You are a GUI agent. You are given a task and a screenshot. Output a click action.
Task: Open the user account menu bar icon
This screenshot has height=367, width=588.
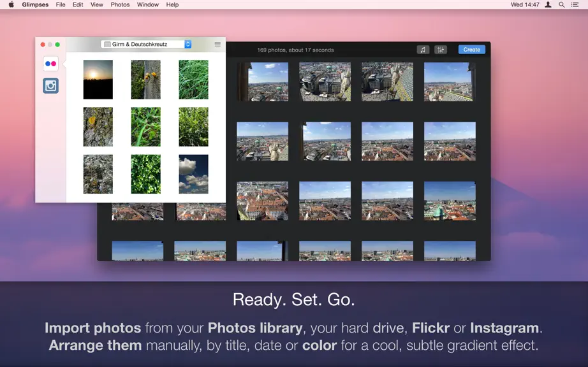pyautogui.click(x=548, y=4)
